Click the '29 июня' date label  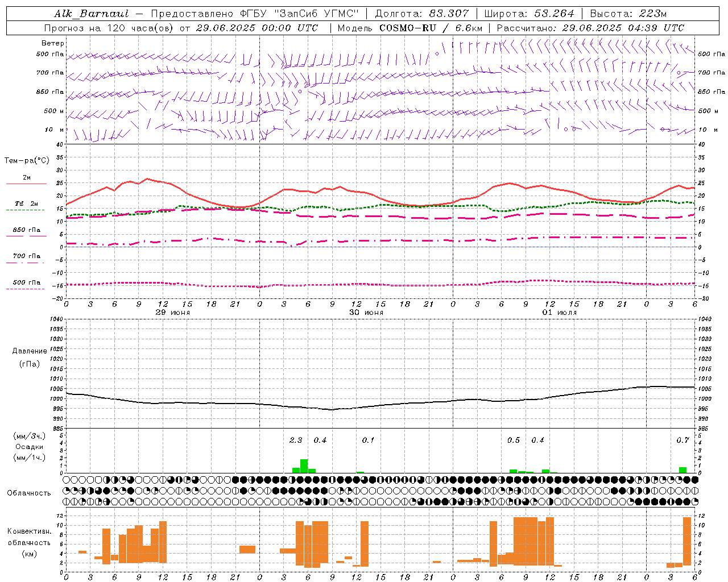pos(173,313)
